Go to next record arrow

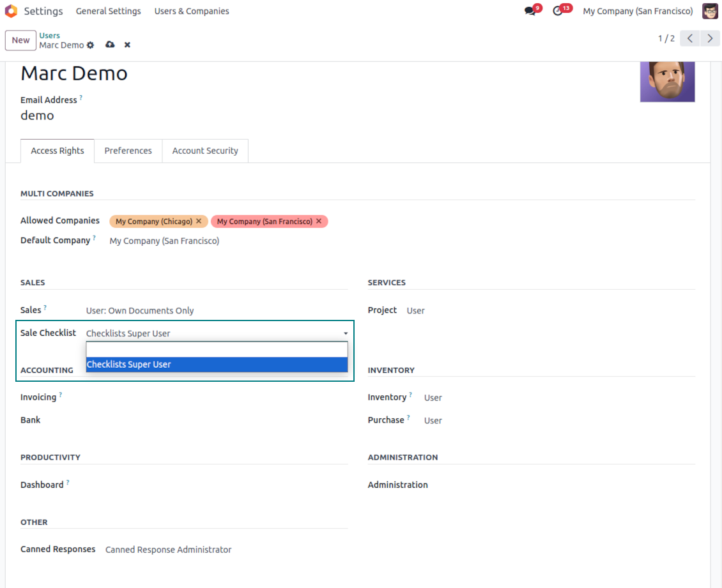[710, 38]
